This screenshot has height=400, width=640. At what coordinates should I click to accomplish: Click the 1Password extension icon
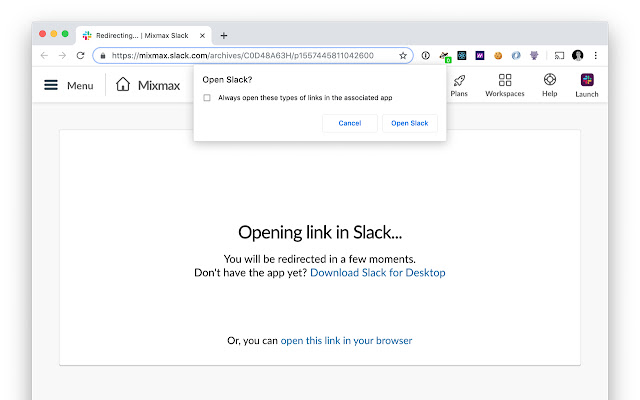pos(425,56)
